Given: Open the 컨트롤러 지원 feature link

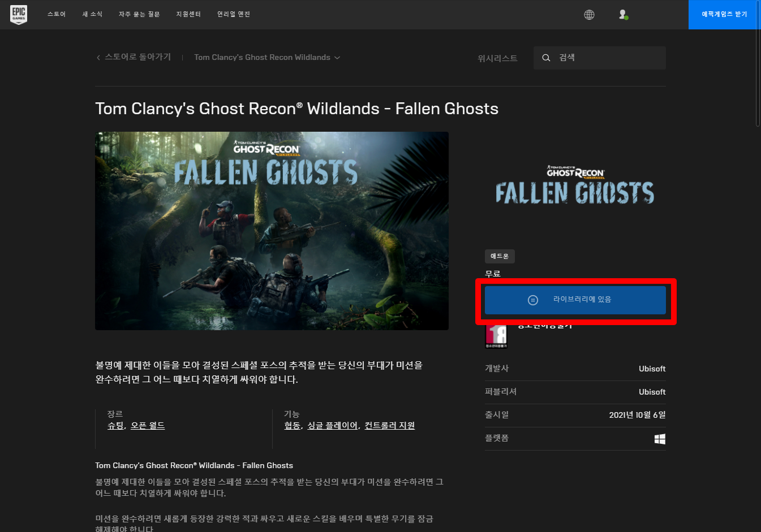Looking at the screenshot, I should point(389,426).
